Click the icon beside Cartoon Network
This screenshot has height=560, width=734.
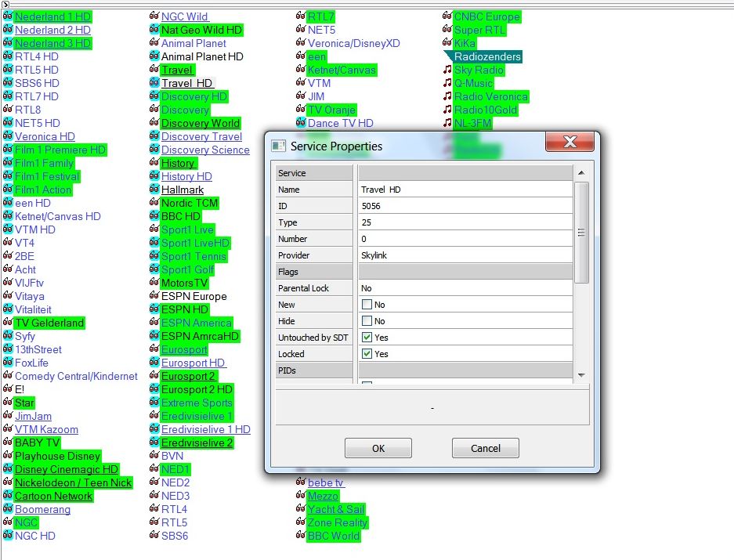pyautogui.click(x=8, y=496)
